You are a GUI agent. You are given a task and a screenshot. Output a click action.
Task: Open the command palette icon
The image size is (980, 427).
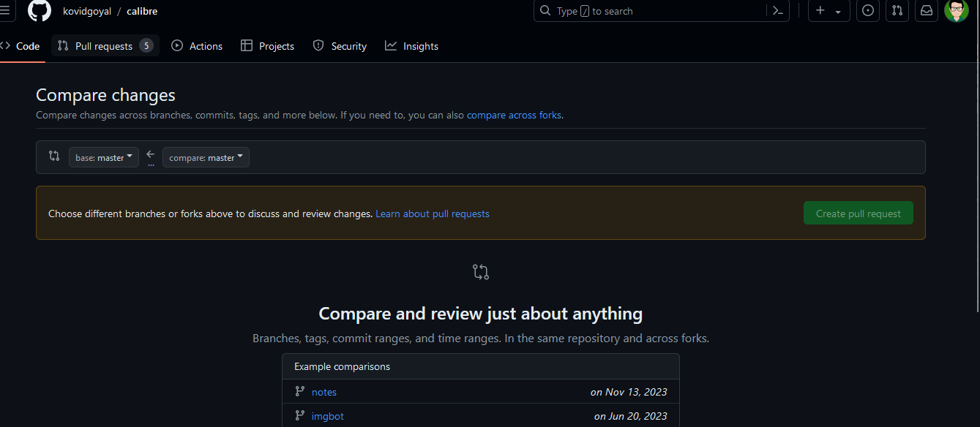click(x=778, y=11)
